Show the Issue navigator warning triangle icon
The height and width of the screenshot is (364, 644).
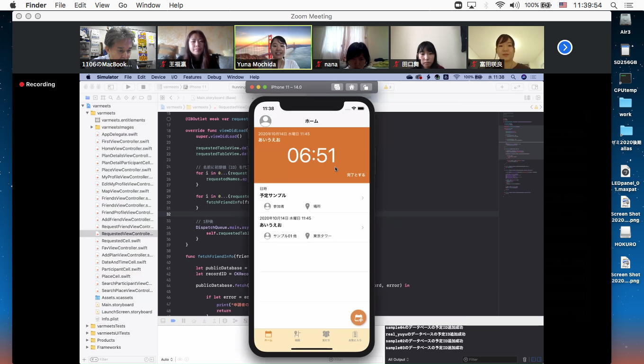tap(118, 98)
